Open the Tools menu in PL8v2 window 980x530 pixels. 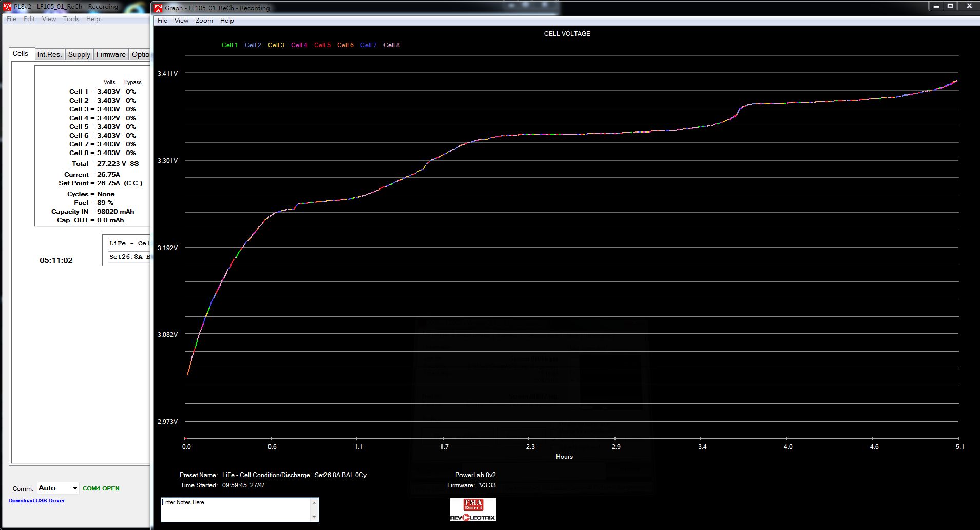71,19
